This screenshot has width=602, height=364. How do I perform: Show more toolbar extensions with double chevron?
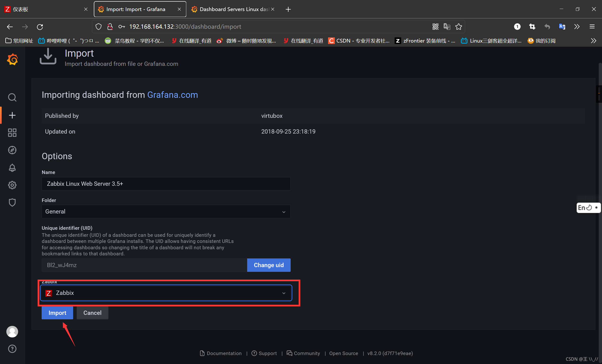[577, 27]
